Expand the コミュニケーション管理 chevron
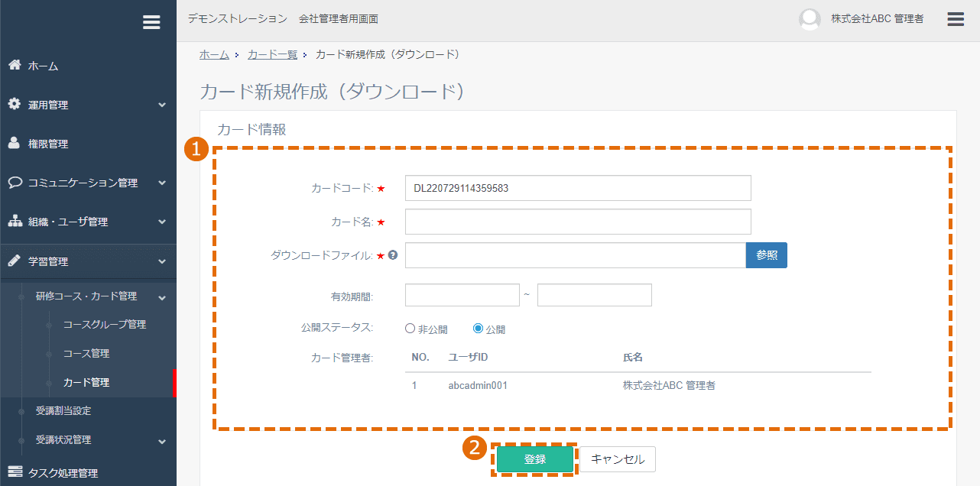 (x=162, y=183)
